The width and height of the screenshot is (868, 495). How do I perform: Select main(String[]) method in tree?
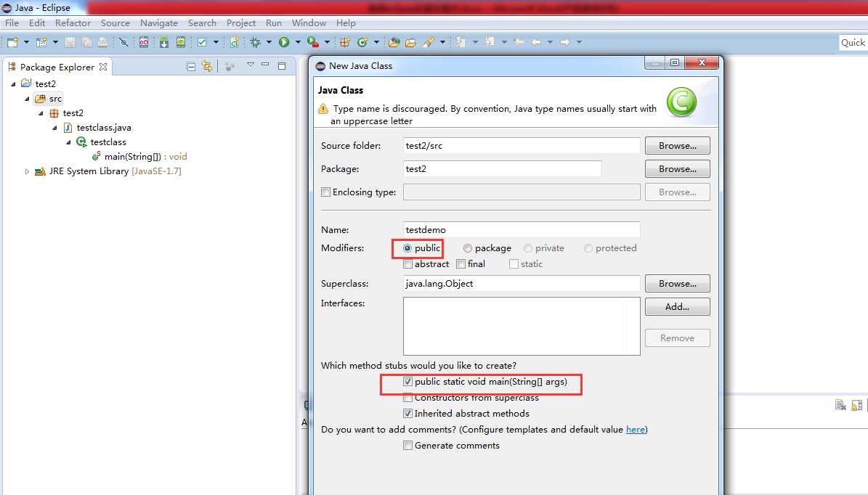pos(132,157)
